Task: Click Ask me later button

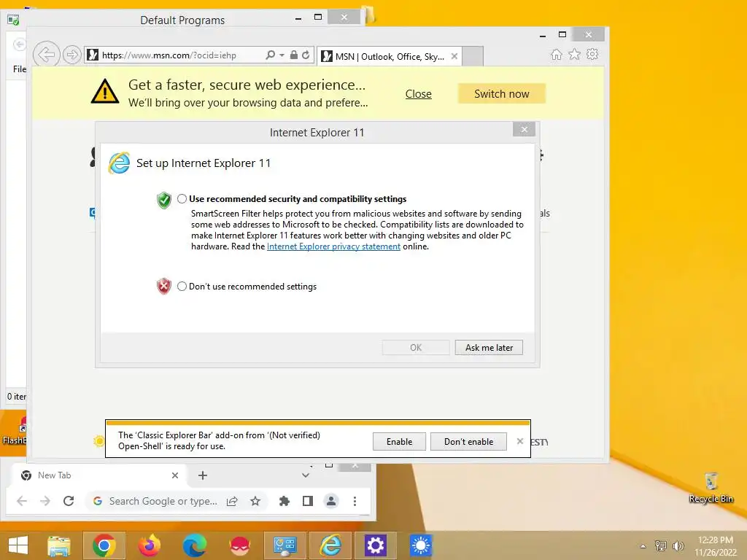Action: coord(489,348)
